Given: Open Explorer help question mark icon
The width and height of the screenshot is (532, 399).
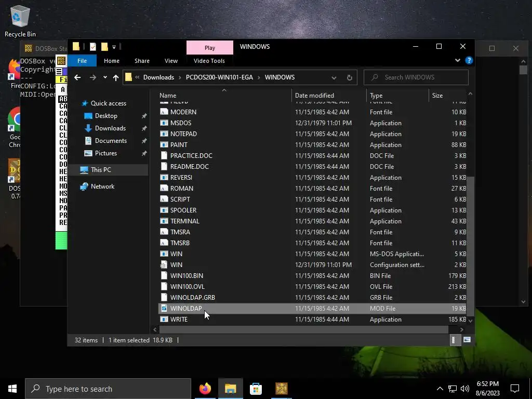Looking at the screenshot, I should (469, 60).
